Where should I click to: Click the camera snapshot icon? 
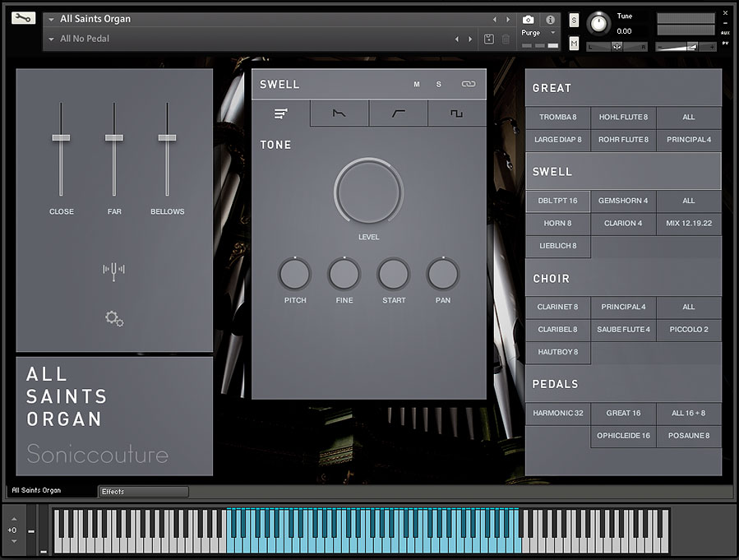click(x=529, y=19)
